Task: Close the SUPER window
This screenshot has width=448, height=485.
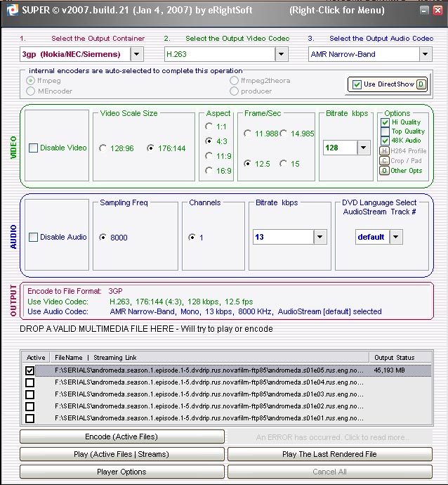Action: (437, 11)
